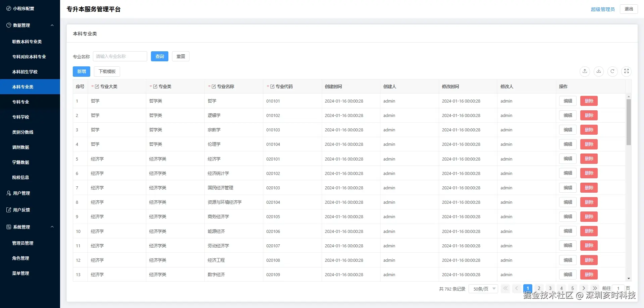This screenshot has width=644, height=308.
Task: Open 专科专业 in the sidebar
Action: coord(30,102)
